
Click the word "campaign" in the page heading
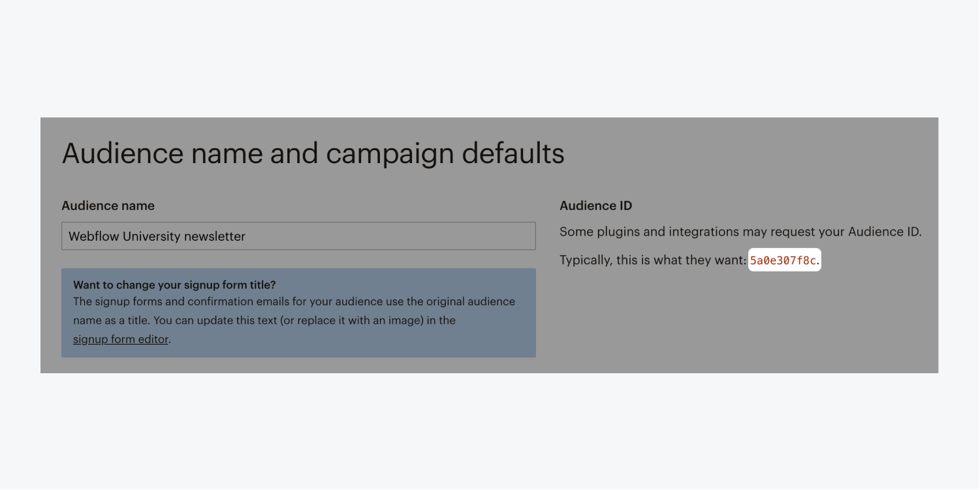389,154
